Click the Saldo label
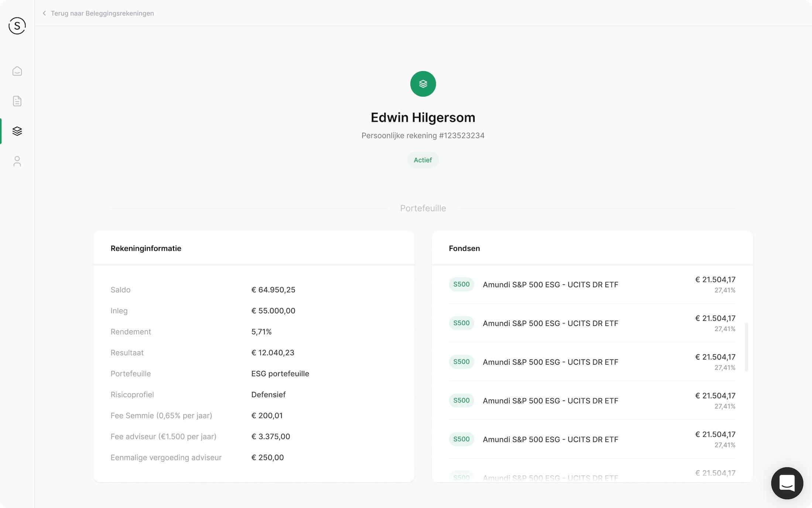Screen dimensions: 812x508 [x=120, y=290]
